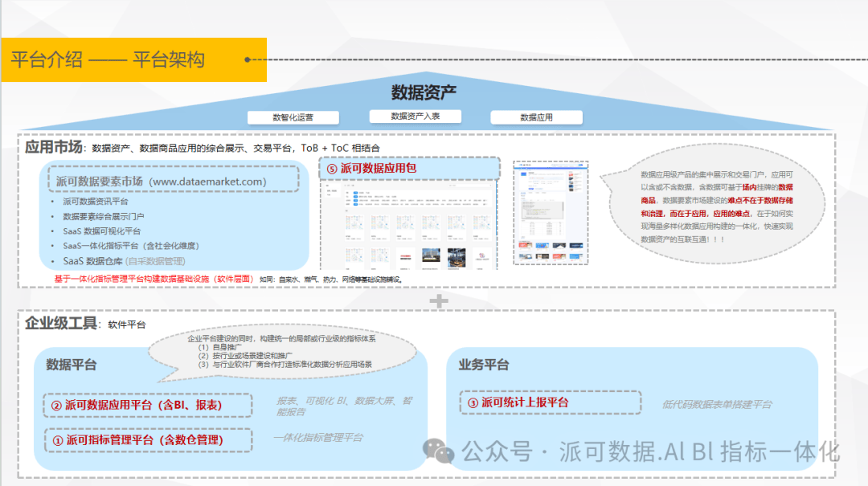Click ③ 派可统计上报平台 box
Screen dimensions: 868x486
[551, 402]
